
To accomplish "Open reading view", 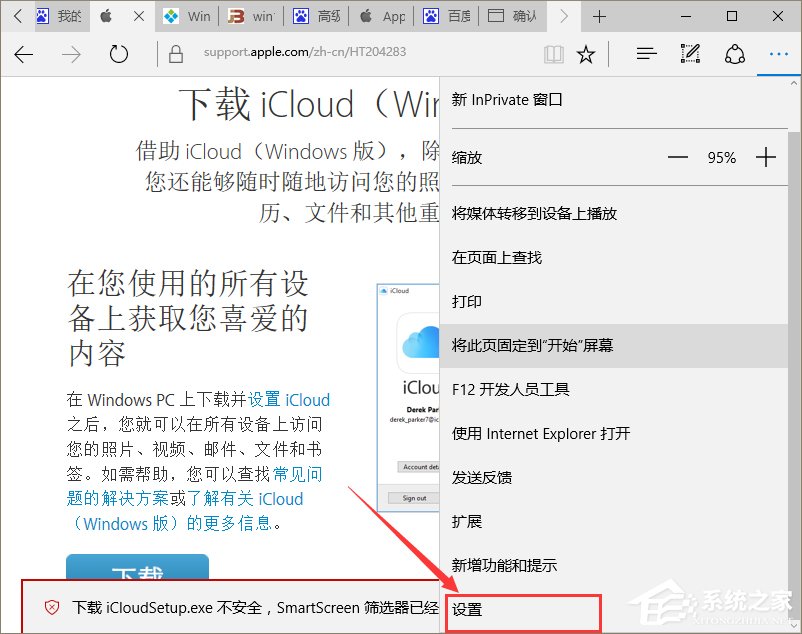I will coord(553,54).
